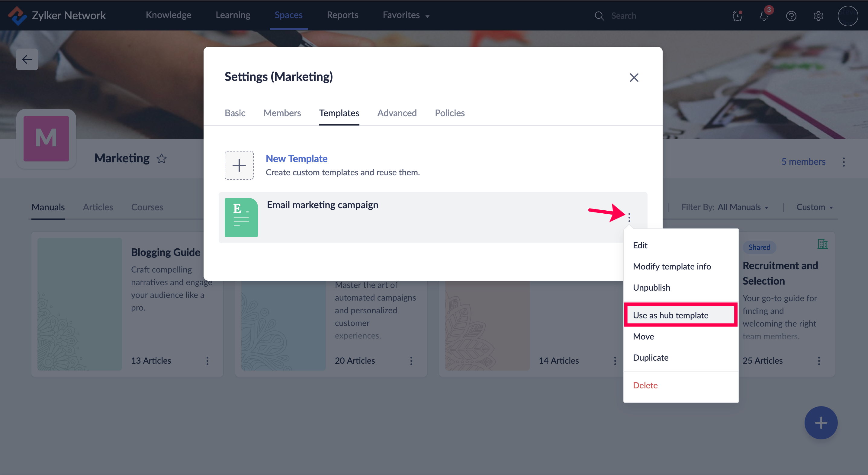
Task: Select Use as hub template option
Action: coord(670,315)
